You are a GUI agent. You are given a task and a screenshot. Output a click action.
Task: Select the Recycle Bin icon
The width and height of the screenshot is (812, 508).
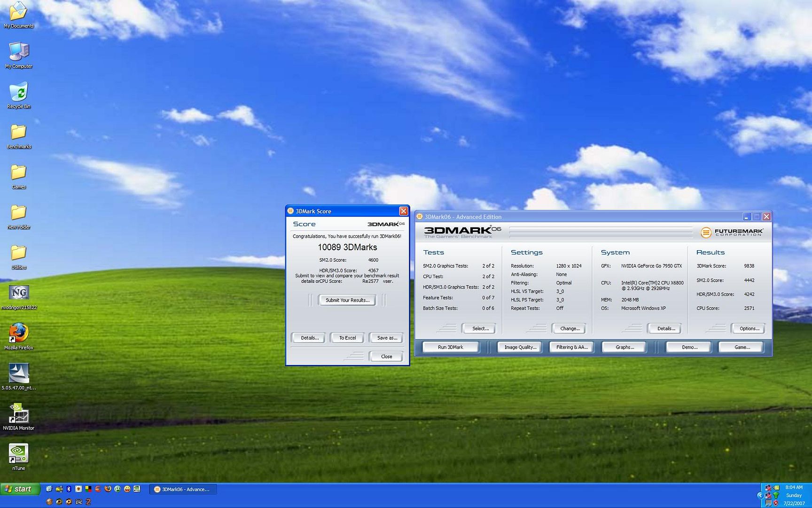tap(19, 95)
